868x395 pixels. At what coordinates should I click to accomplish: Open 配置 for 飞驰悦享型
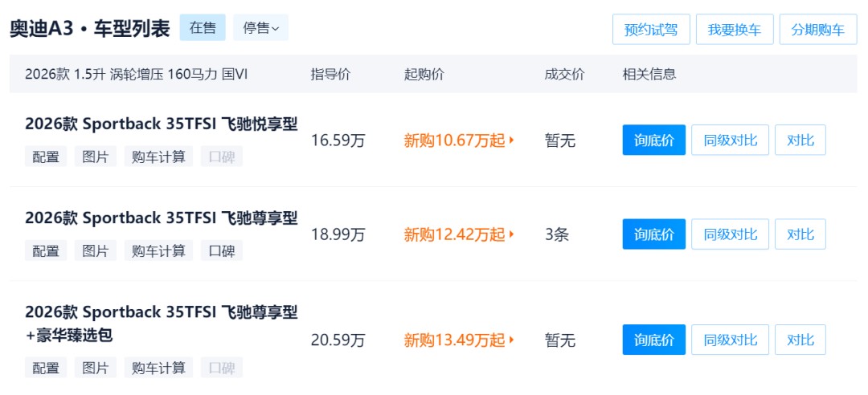coord(46,157)
